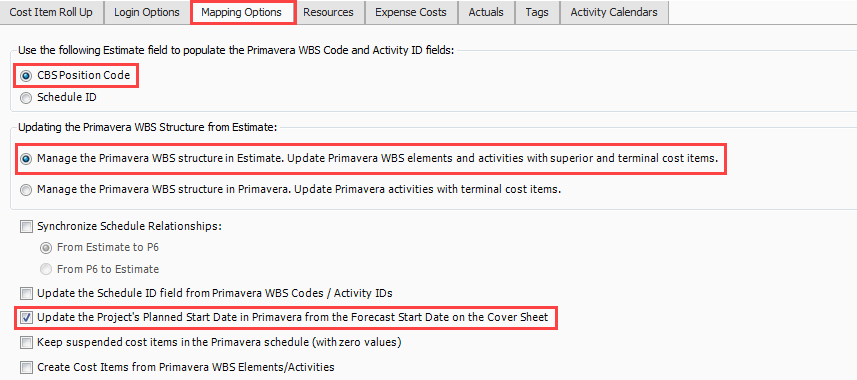Switch to the Login Options tab
Viewport: 857px width, 380px height.
tap(146, 12)
